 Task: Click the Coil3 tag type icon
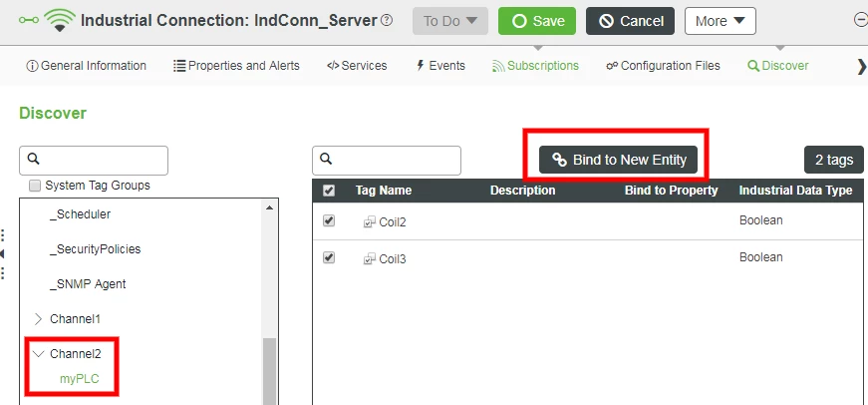click(370, 258)
